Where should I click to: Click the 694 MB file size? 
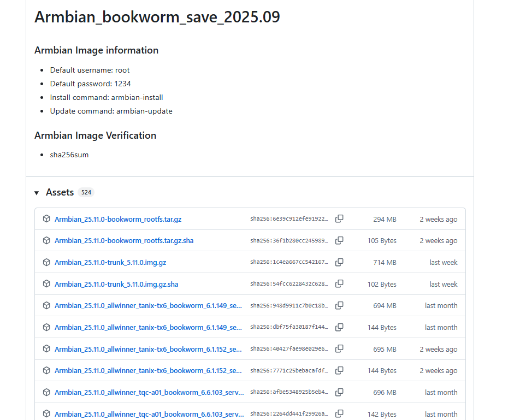385,305
